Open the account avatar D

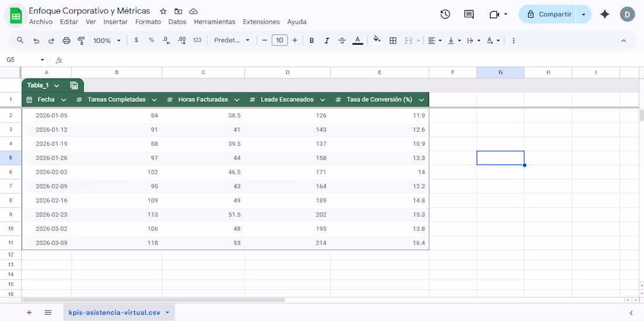627,15
